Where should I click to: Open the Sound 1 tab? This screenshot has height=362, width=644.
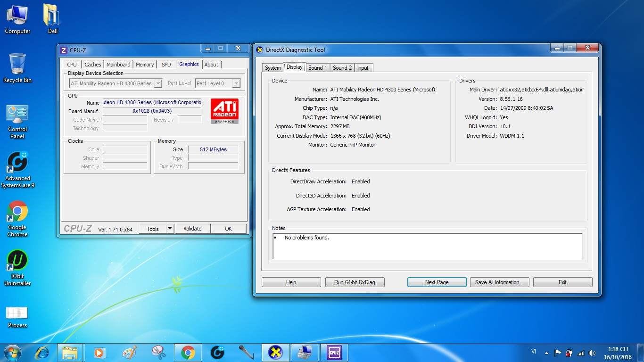[318, 68]
